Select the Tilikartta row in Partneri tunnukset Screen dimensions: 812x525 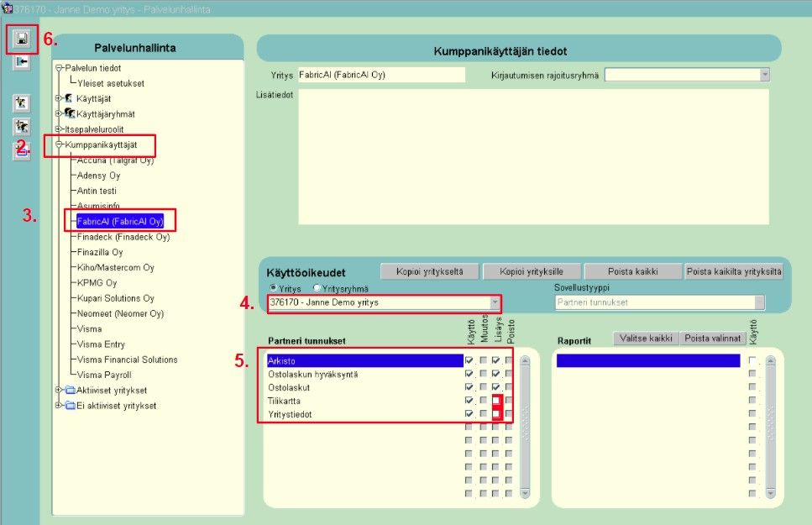tap(364, 401)
